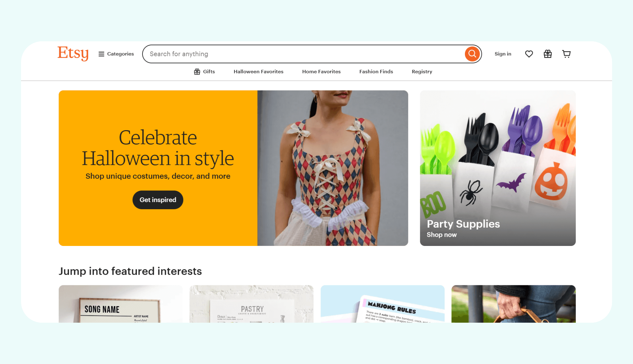The image size is (633, 364).
Task: Open the shopping cart icon
Action: point(566,54)
